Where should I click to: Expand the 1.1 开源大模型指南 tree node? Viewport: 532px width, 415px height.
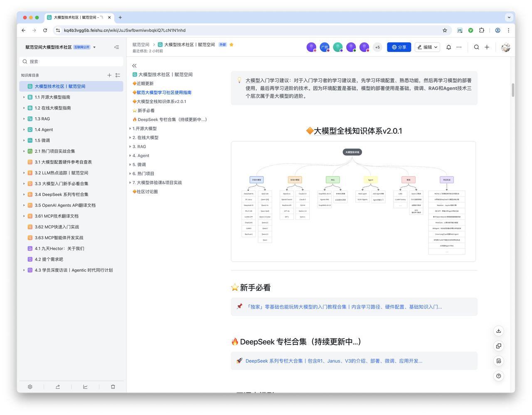click(24, 97)
